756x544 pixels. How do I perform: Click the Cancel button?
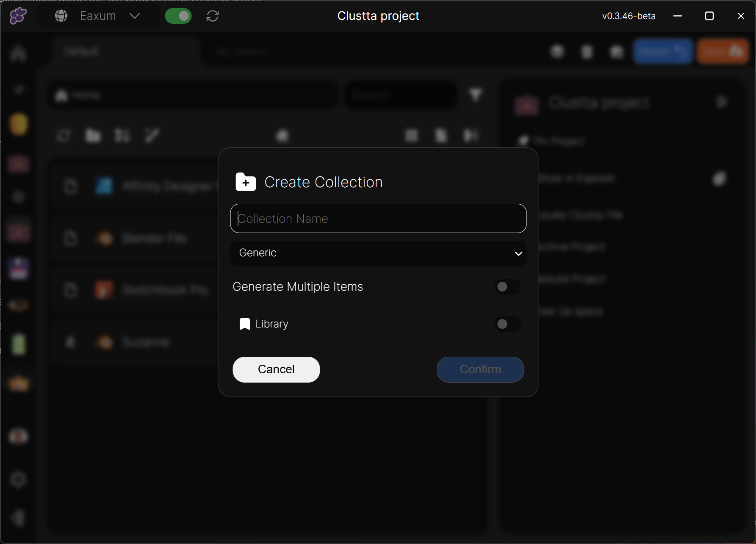(276, 369)
